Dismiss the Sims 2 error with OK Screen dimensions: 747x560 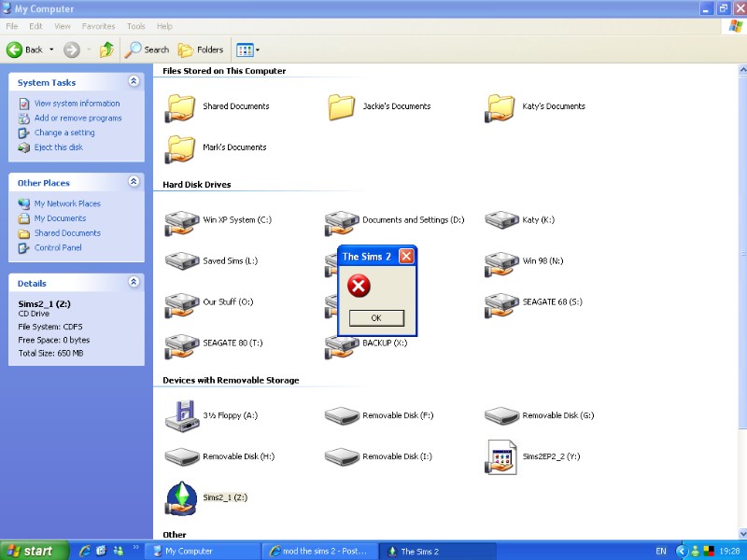tap(374, 317)
